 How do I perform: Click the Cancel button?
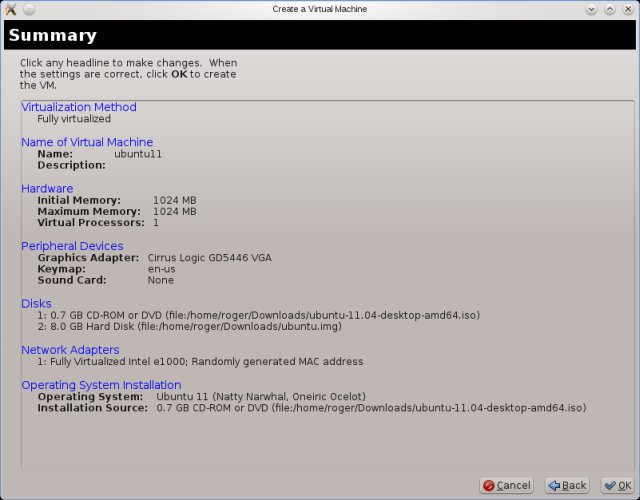(x=507, y=485)
